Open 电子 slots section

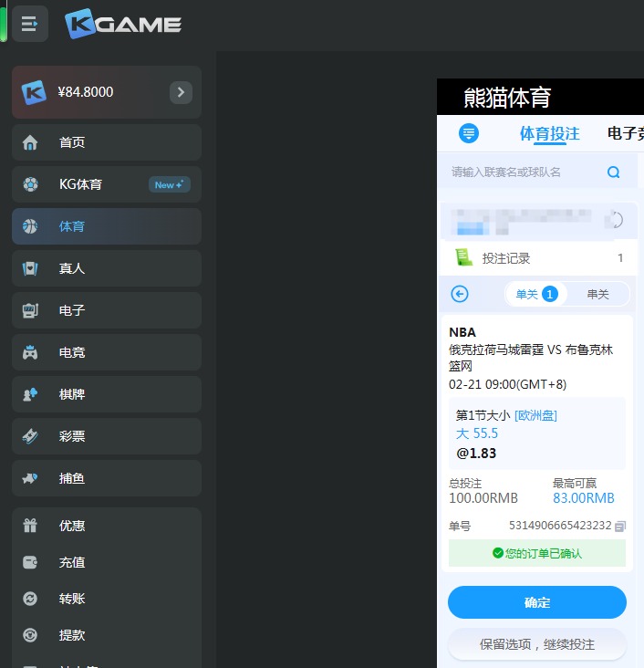(107, 310)
